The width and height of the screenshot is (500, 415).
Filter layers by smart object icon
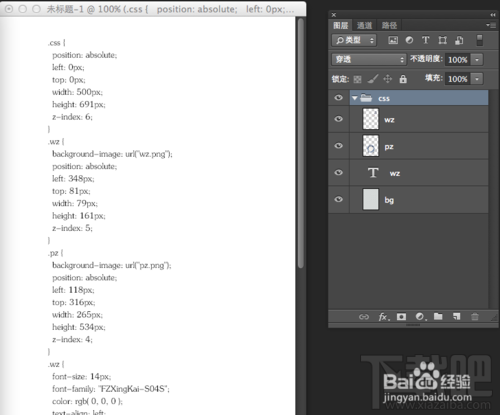tap(459, 40)
